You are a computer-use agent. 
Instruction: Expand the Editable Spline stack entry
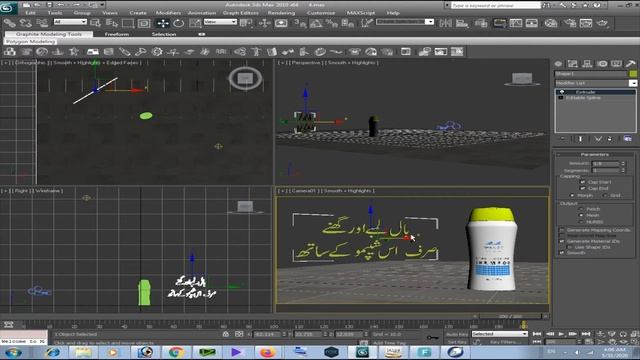coord(561,98)
